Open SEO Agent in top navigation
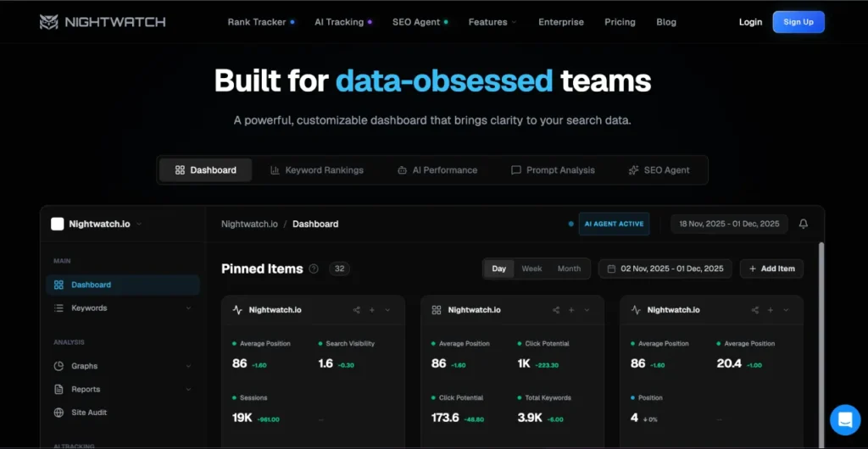The width and height of the screenshot is (868, 449). pos(420,22)
